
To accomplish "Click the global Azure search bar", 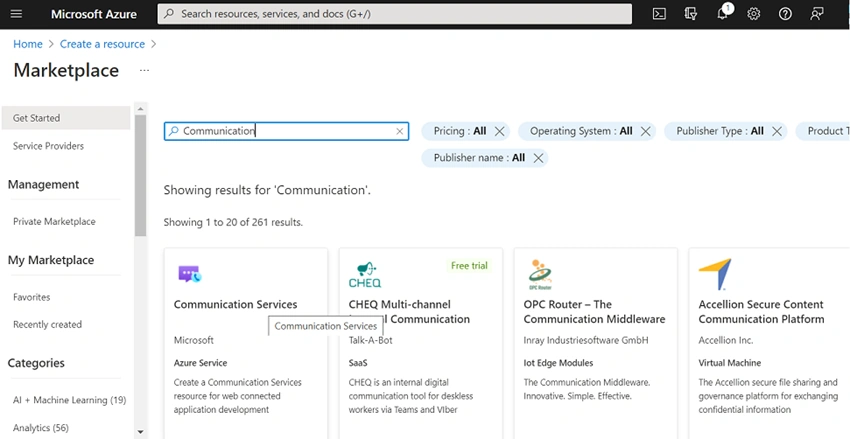I will click(395, 14).
